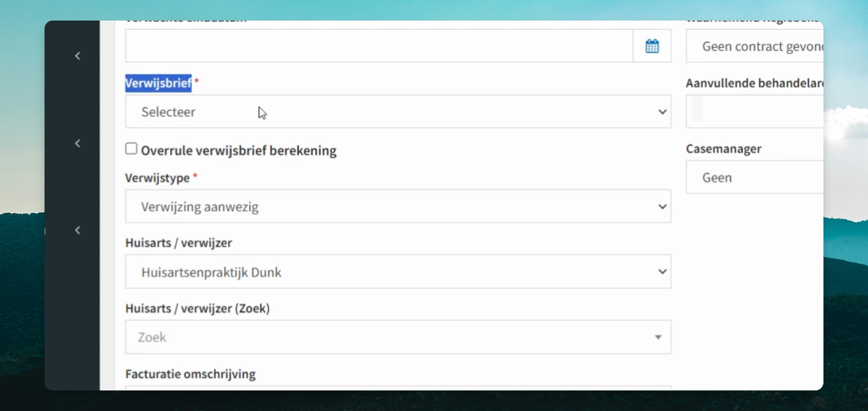Expand the Verwijstype 'Verwijzing aanwezig' dropdown
This screenshot has height=411, width=868.
(x=398, y=207)
